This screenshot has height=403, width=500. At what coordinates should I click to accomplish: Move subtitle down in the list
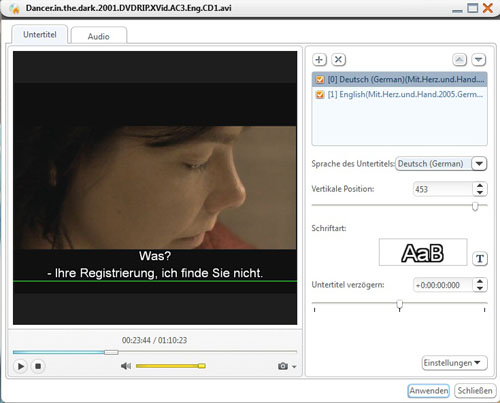click(x=479, y=60)
